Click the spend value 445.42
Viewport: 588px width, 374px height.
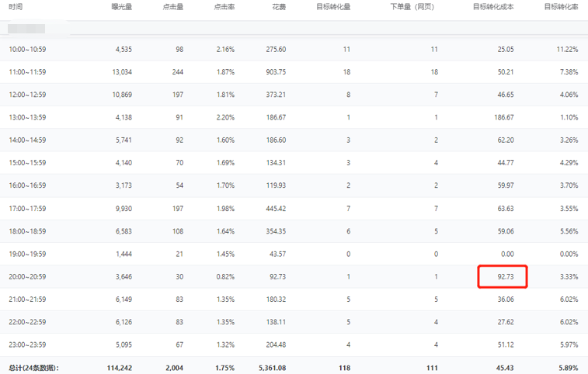point(276,209)
